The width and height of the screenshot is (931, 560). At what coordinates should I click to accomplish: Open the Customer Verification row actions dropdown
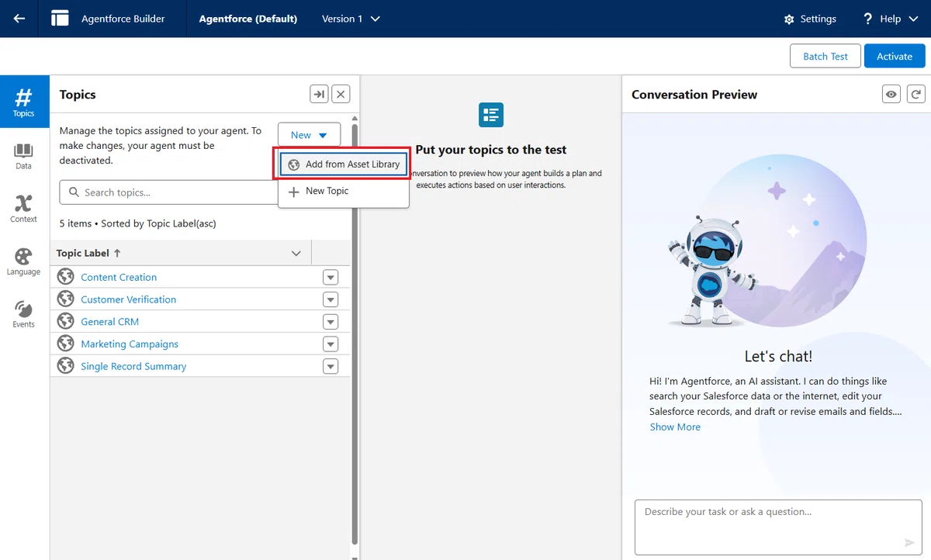(x=331, y=299)
